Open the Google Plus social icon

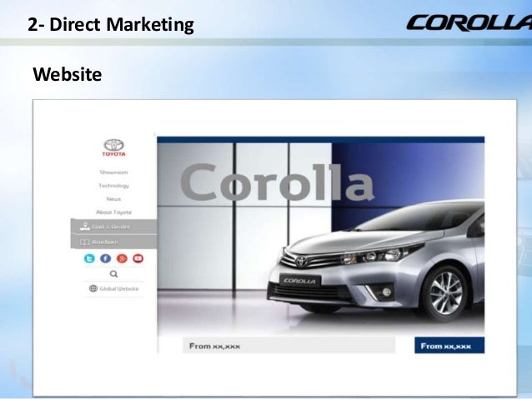122,259
